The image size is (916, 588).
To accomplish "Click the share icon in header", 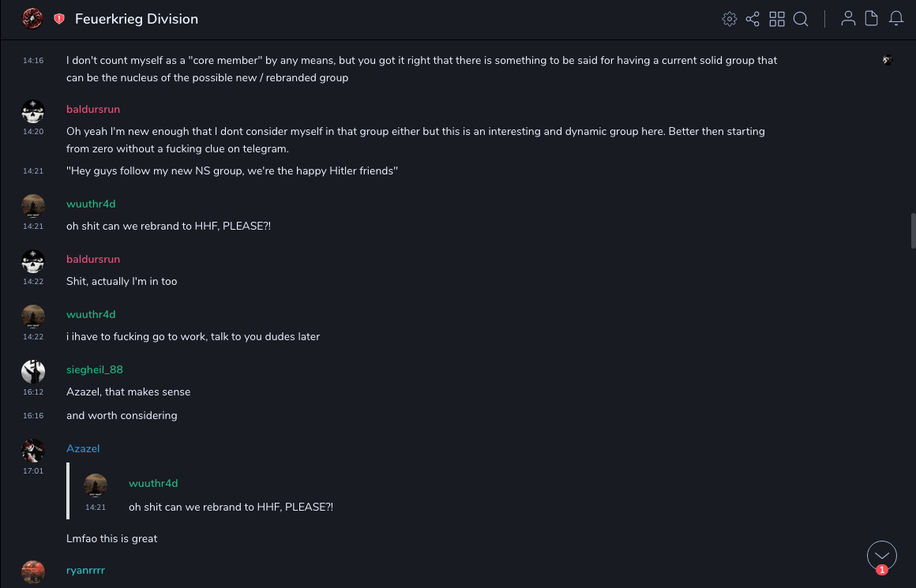I will [753, 19].
